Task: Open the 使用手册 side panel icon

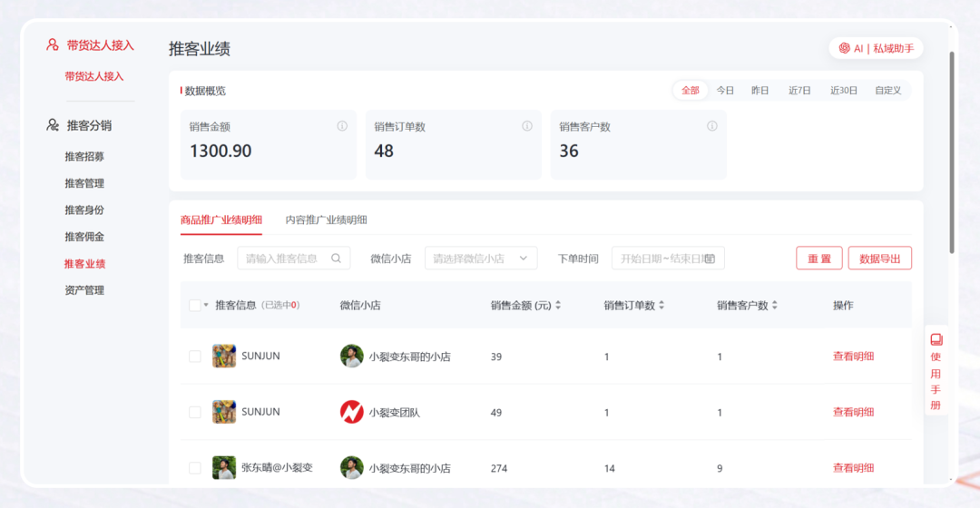Action: click(x=936, y=339)
